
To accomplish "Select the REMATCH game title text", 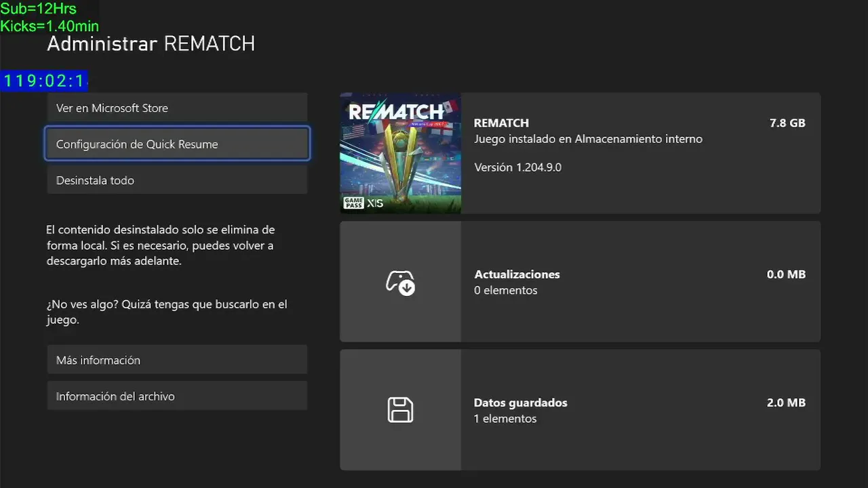I will [501, 123].
